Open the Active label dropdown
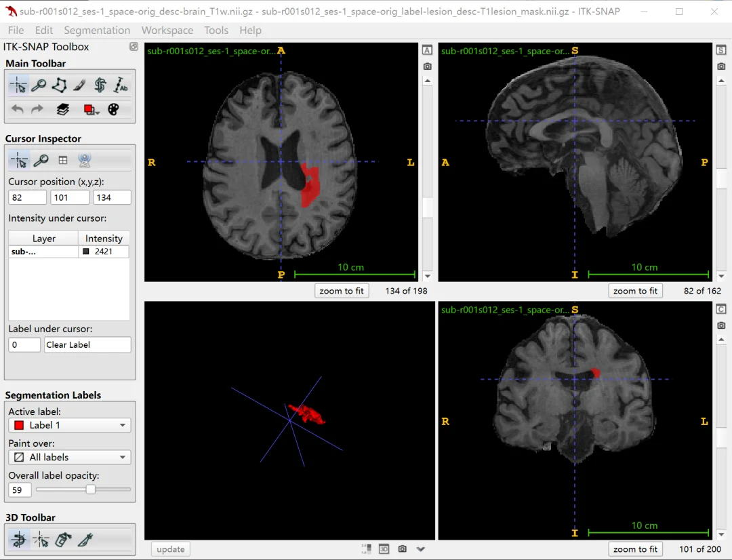The width and height of the screenshot is (732, 560). tap(70, 425)
